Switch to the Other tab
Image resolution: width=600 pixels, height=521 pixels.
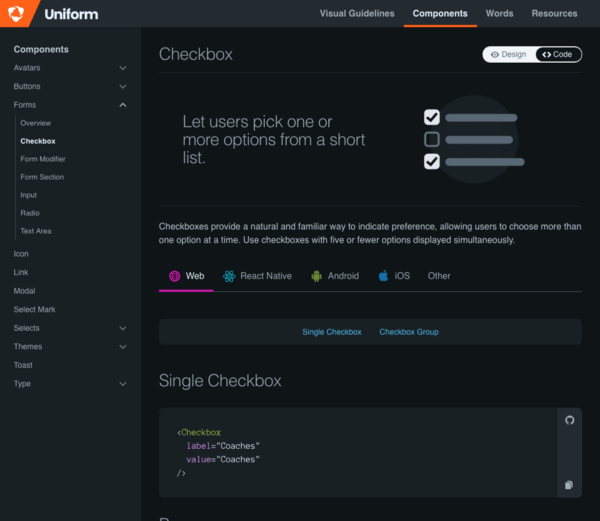point(439,276)
